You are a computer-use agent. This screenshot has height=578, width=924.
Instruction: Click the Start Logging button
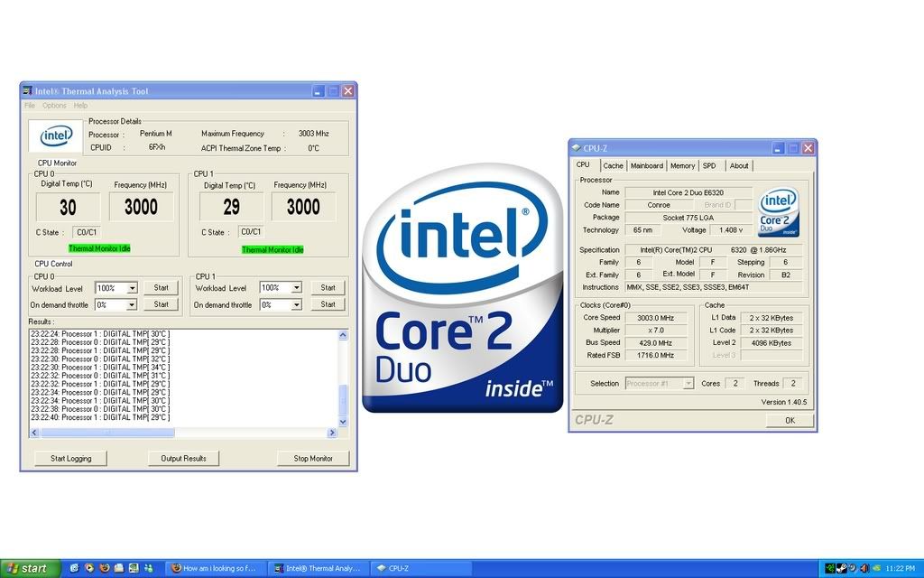point(70,458)
